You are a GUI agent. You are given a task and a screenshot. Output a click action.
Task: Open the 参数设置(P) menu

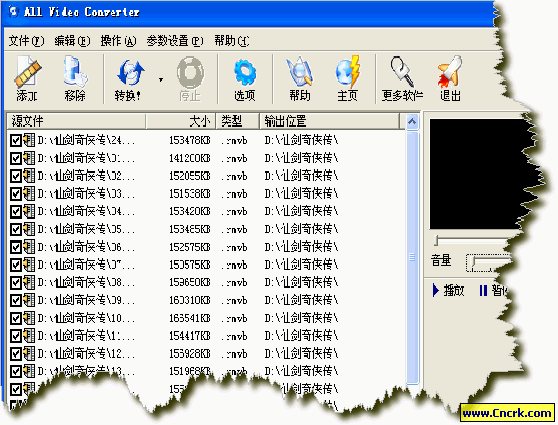[175, 41]
